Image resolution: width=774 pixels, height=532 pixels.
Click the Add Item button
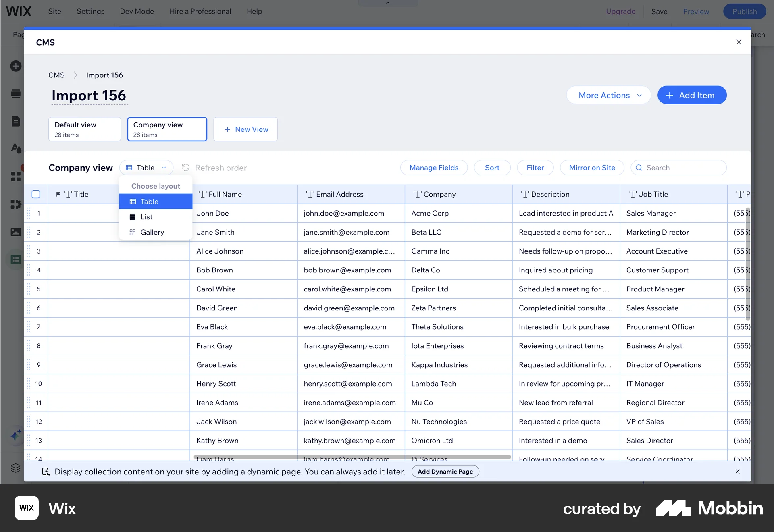click(x=692, y=95)
